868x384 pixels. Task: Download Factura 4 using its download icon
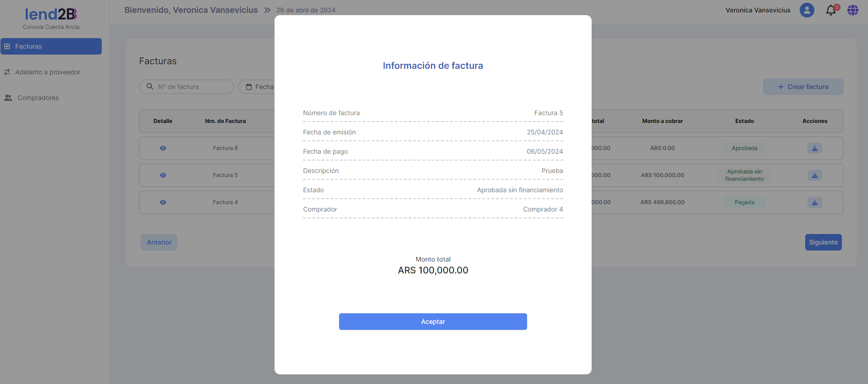point(814,202)
